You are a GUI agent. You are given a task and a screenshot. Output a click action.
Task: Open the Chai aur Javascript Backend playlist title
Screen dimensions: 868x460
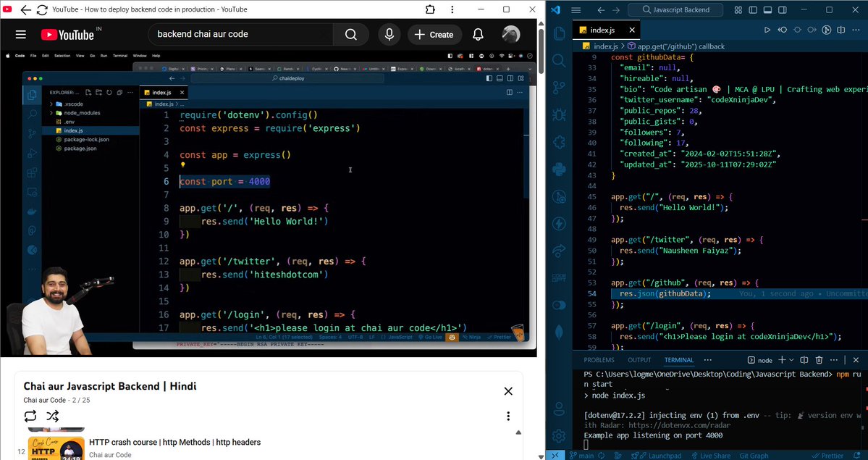[109, 386]
